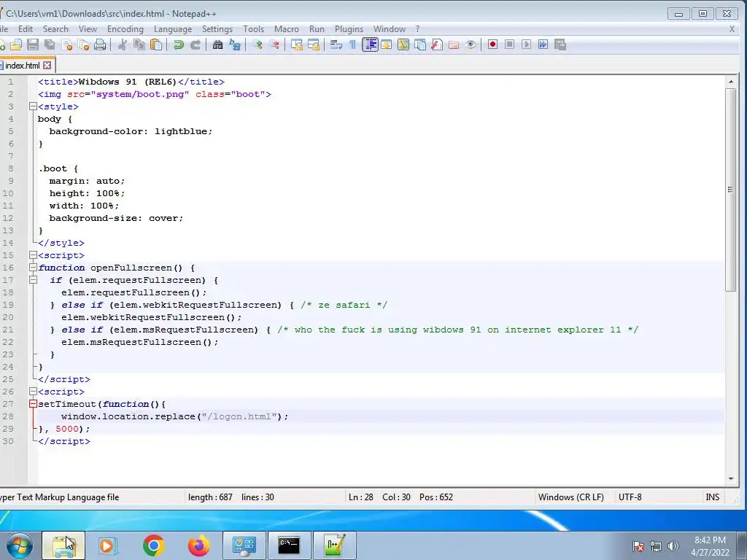Click the Close document toolbar icon

point(66,44)
